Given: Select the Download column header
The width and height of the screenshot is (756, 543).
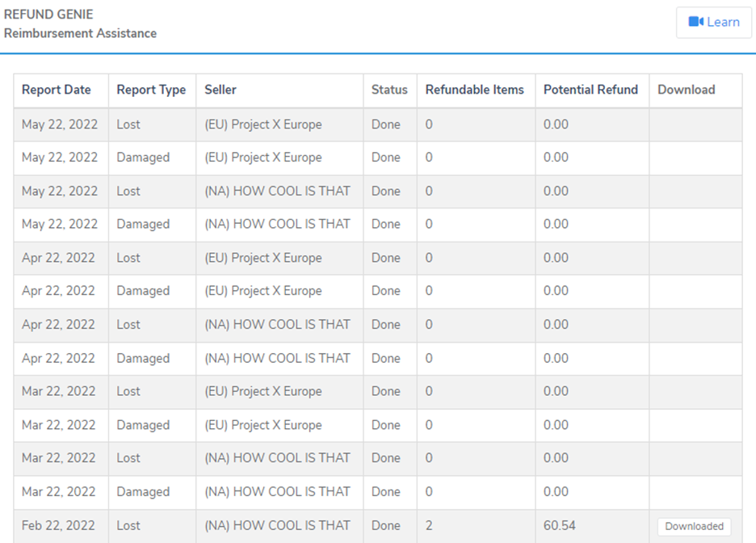Looking at the screenshot, I should tap(686, 90).
